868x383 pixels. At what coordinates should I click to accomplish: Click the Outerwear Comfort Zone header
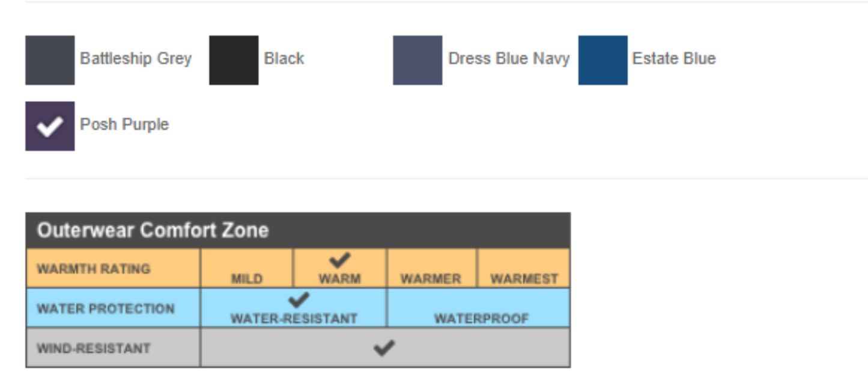[153, 230]
